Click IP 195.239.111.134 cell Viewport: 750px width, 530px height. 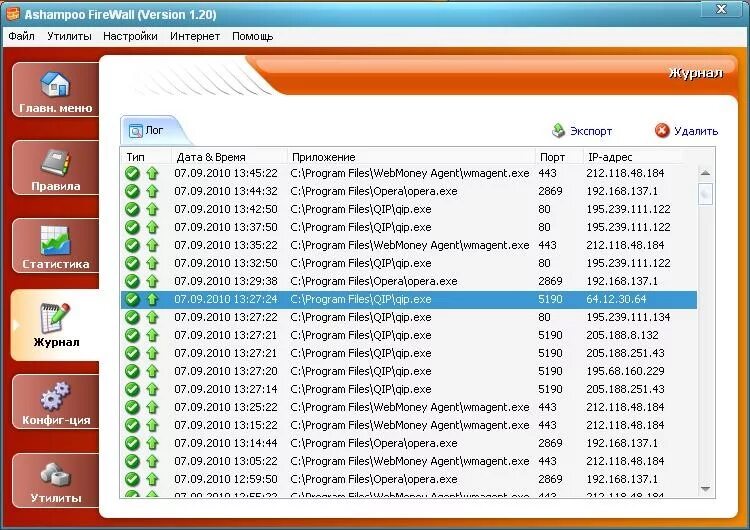pyautogui.click(x=628, y=317)
